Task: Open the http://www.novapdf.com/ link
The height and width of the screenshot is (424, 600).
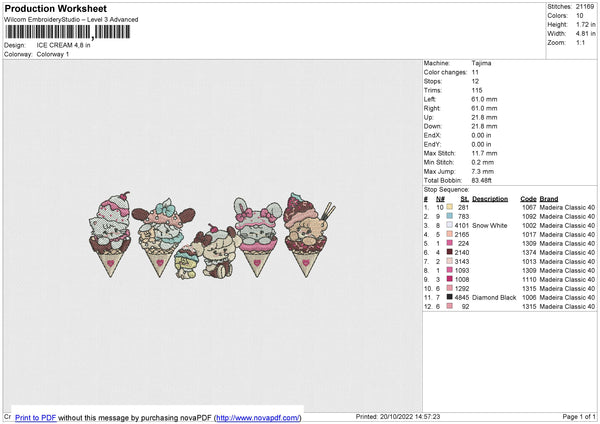Action: click(258, 417)
